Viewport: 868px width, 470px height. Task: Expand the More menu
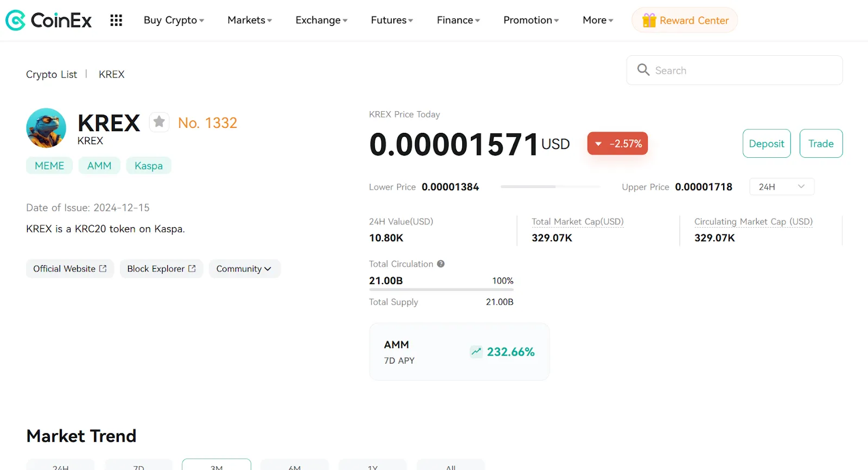[x=598, y=20]
